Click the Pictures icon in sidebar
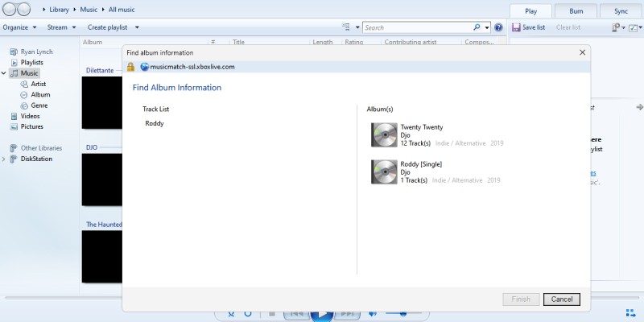This screenshot has height=322, width=644. tap(14, 126)
